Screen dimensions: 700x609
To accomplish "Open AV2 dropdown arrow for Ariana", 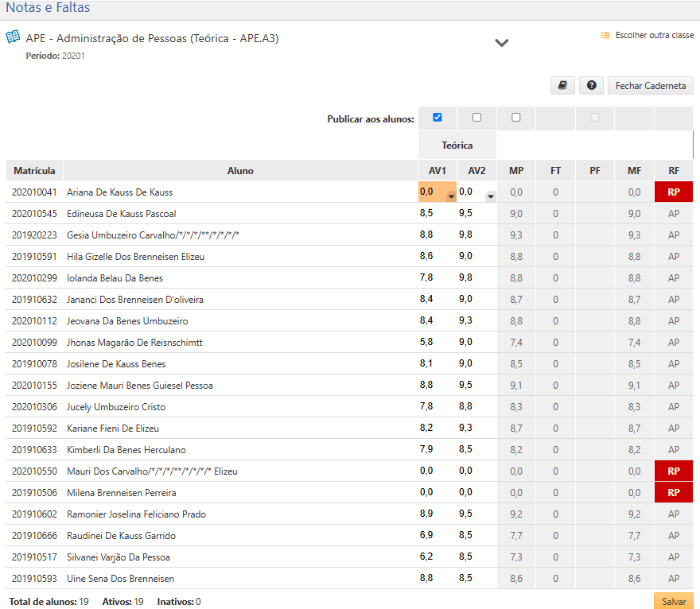I will [x=490, y=196].
